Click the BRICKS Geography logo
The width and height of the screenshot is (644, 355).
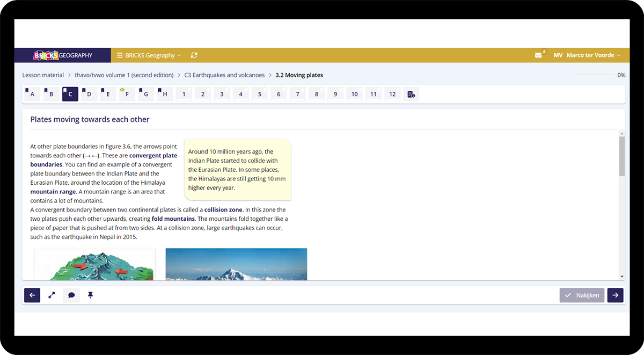click(x=63, y=55)
